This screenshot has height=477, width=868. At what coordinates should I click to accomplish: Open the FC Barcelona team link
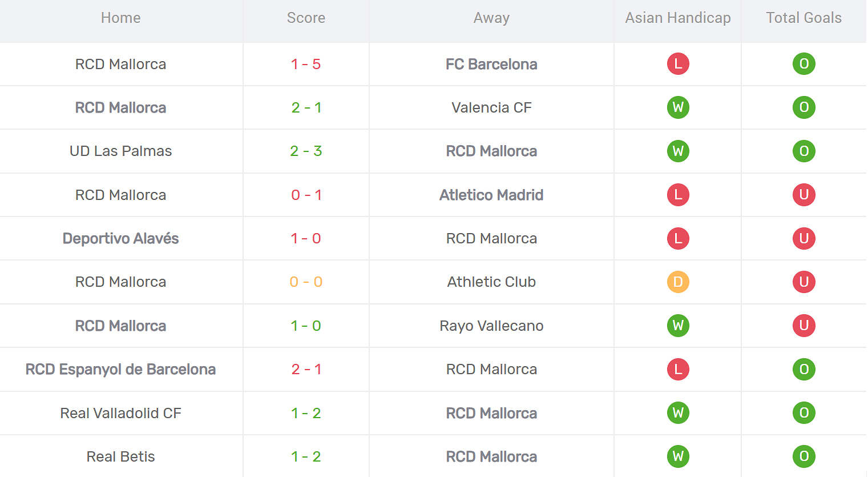click(491, 64)
